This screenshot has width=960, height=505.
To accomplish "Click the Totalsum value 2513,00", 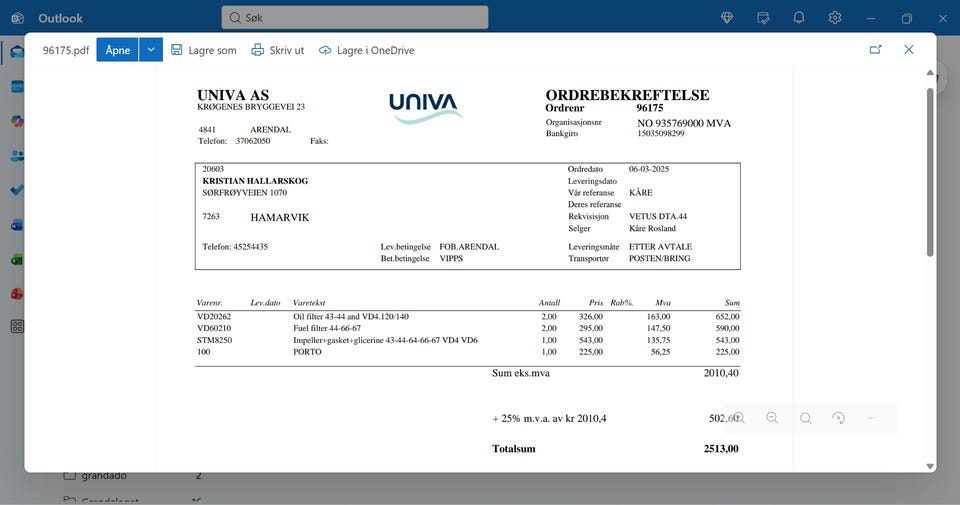I will tap(721, 449).
